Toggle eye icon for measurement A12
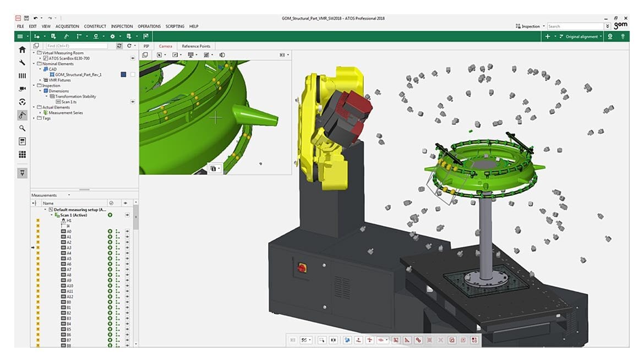 tap(127, 297)
